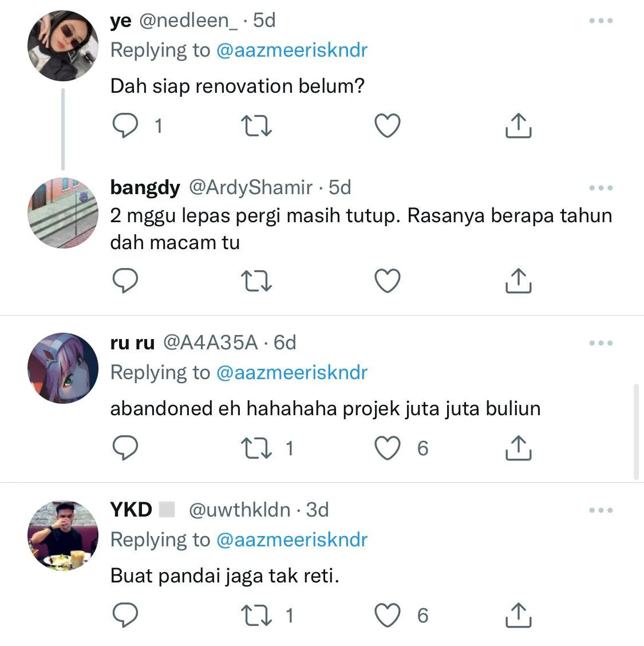Image resolution: width=644 pixels, height=646 pixels.
Task: Retweet YKD's tweet
Action: (256, 615)
